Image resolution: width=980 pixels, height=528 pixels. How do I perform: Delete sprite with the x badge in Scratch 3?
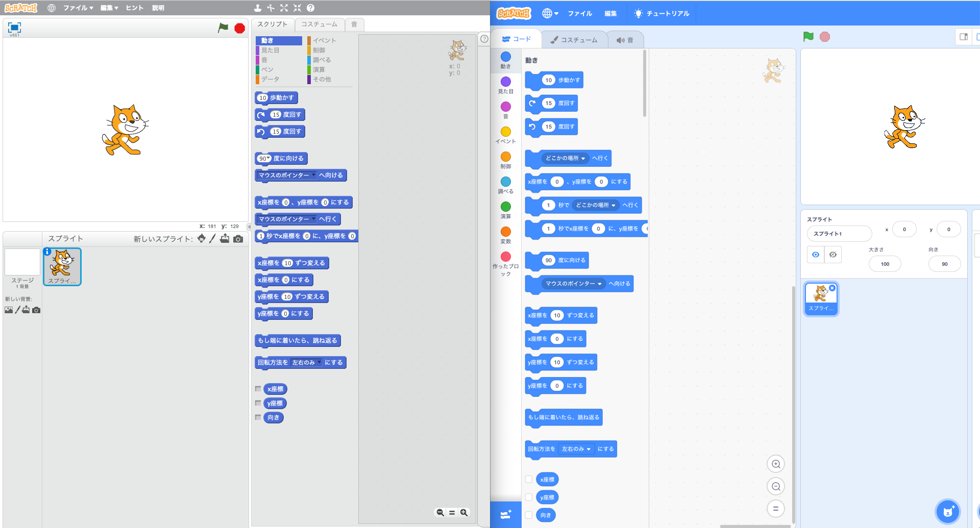[832, 288]
